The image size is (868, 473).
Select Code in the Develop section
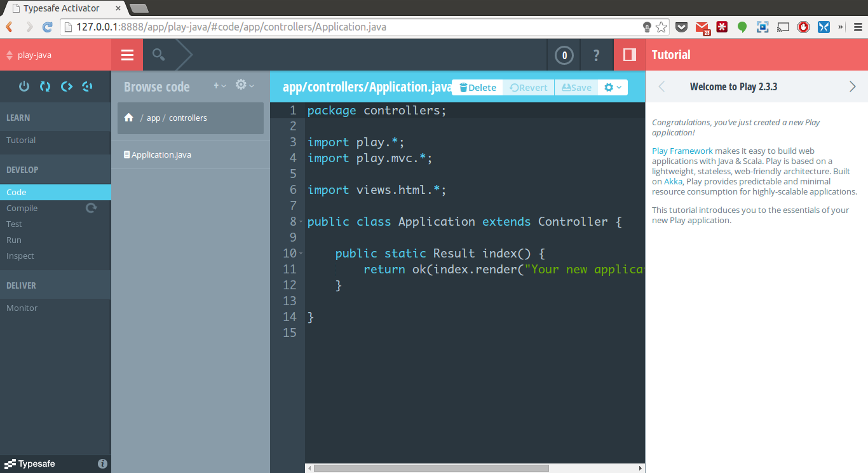(55, 192)
